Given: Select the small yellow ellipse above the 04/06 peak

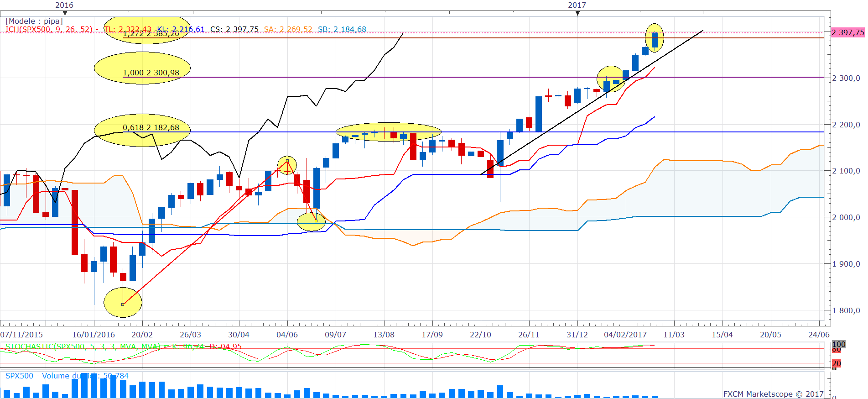Looking at the screenshot, I should (x=287, y=165).
